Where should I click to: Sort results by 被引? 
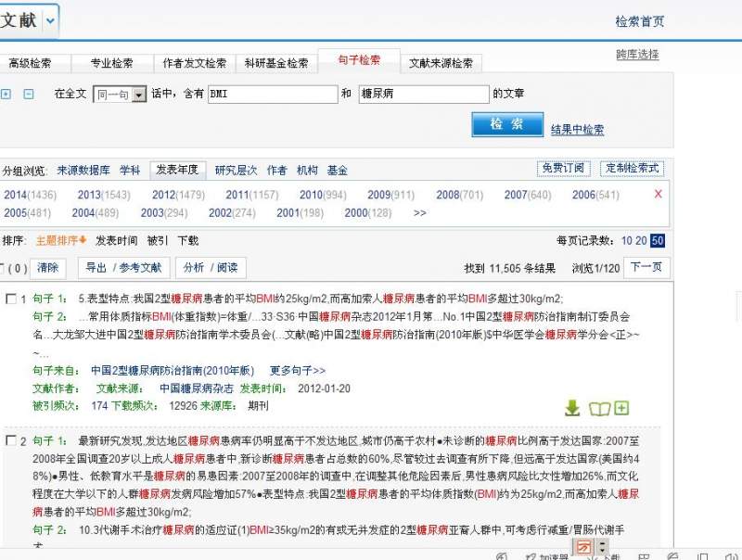158,241
